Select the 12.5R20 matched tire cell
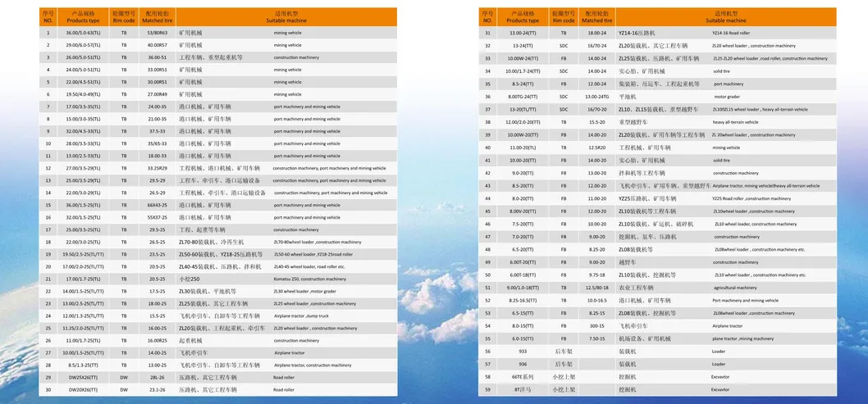The height and width of the screenshot is (404, 868). coord(596,148)
